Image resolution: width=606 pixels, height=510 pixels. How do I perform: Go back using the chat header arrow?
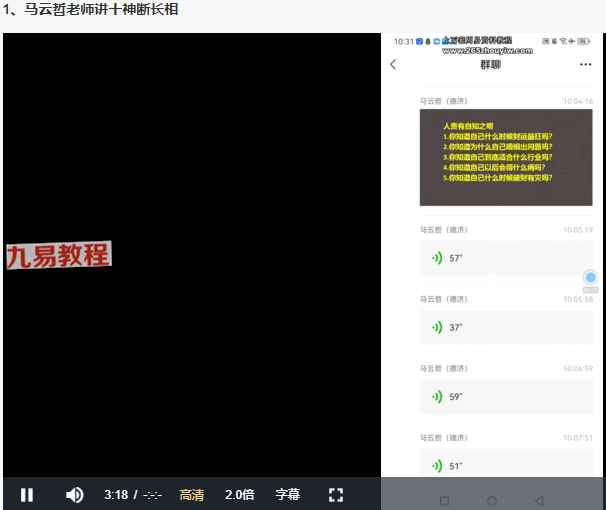click(393, 65)
